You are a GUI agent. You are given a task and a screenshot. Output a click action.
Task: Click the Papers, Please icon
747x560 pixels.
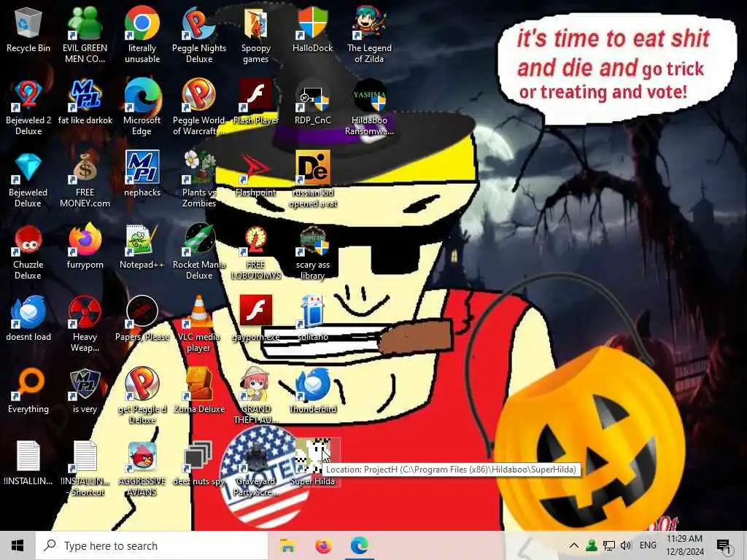142,319
